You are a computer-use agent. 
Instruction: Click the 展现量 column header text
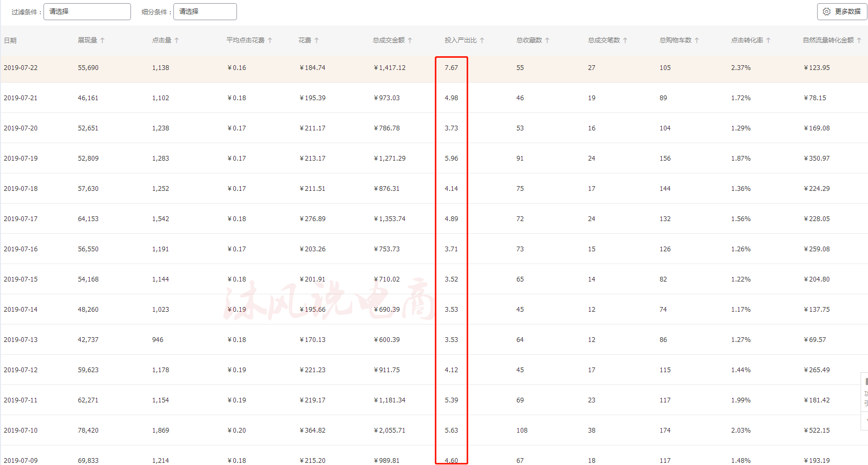click(87, 40)
